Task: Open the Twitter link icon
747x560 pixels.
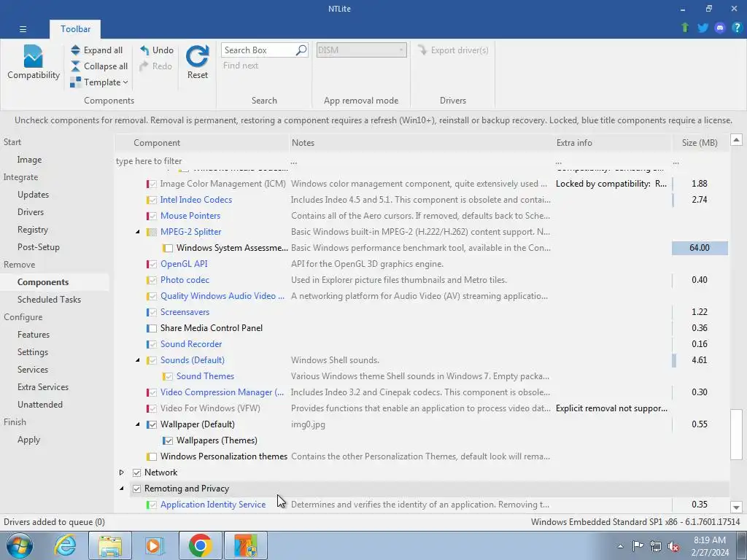Action: 703,28
